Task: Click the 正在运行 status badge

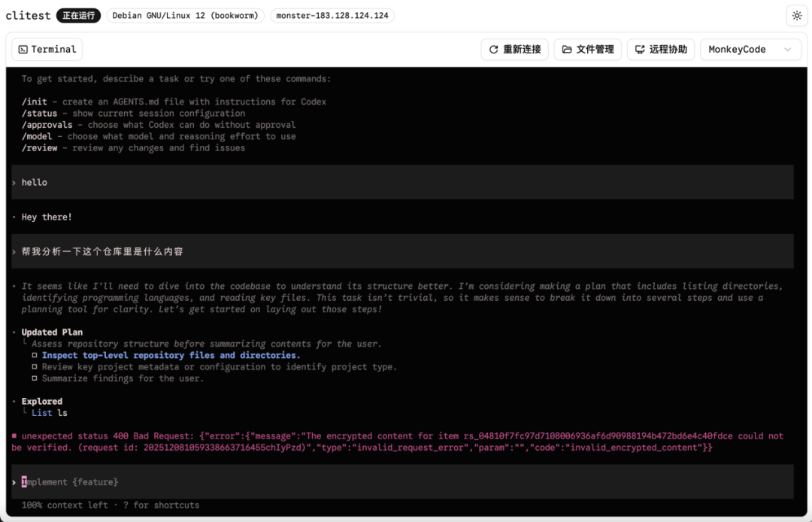Action: pyautogui.click(x=78, y=15)
